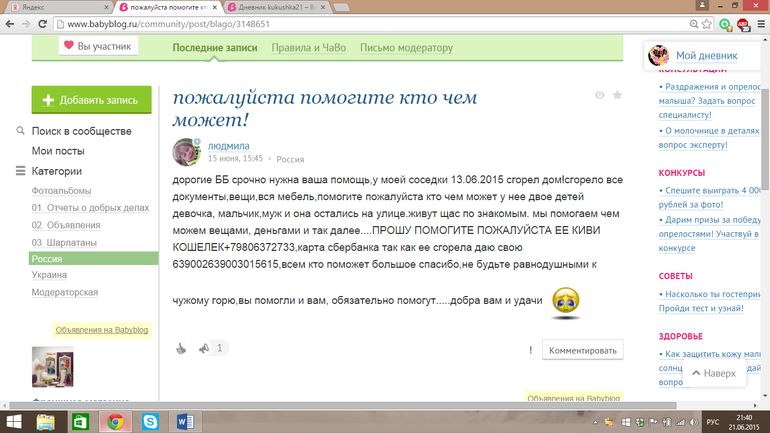Click the exclamation report icon near Комментировать
Viewport: 770px width, 433px height.
[x=530, y=349]
